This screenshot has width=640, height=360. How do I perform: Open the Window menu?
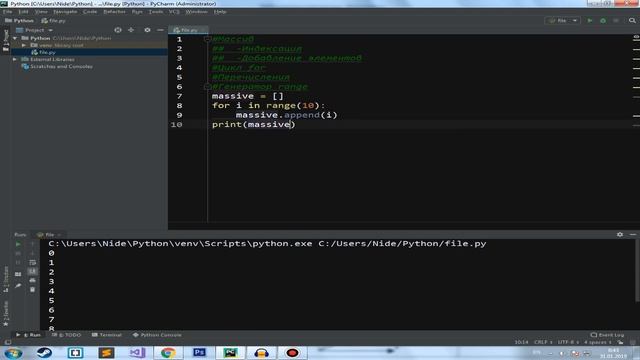196,12
